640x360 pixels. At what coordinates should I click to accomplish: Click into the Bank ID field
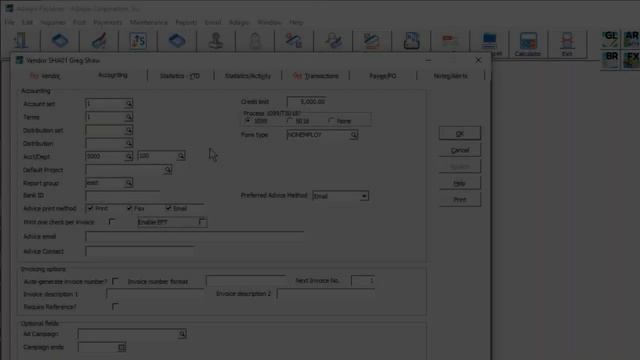tap(122, 196)
